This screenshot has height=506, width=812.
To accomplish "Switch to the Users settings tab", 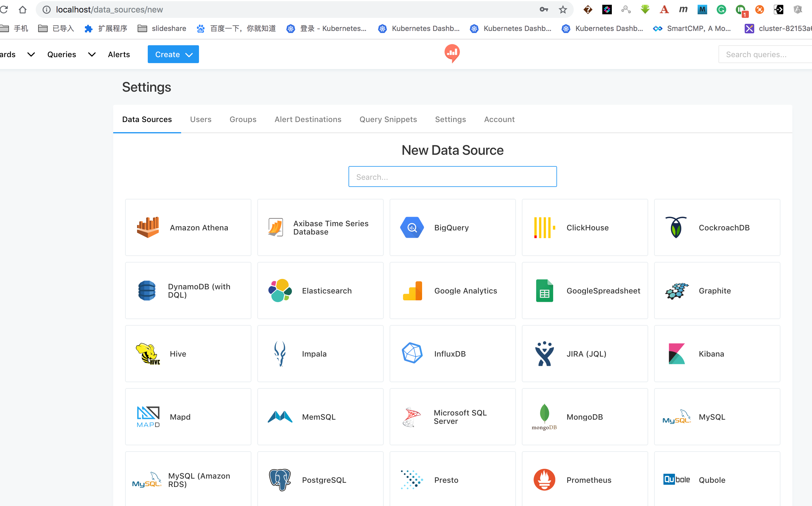I will (201, 119).
